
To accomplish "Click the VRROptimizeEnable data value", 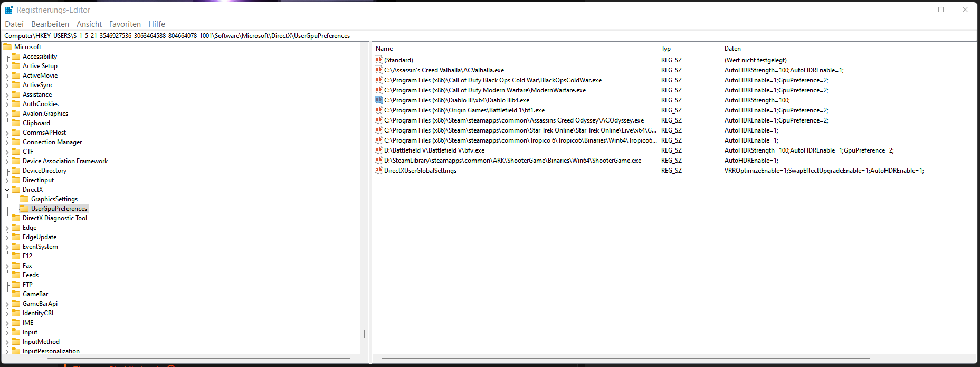I will click(x=824, y=171).
